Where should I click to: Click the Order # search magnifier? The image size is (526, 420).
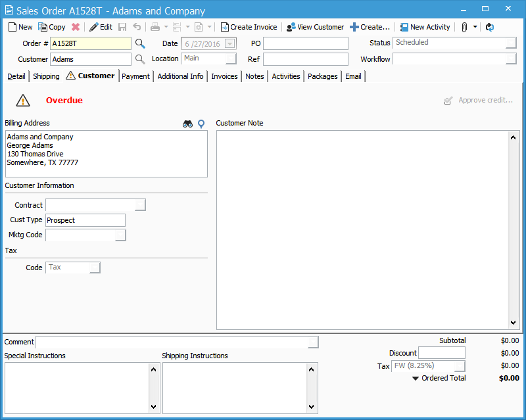(x=140, y=43)
